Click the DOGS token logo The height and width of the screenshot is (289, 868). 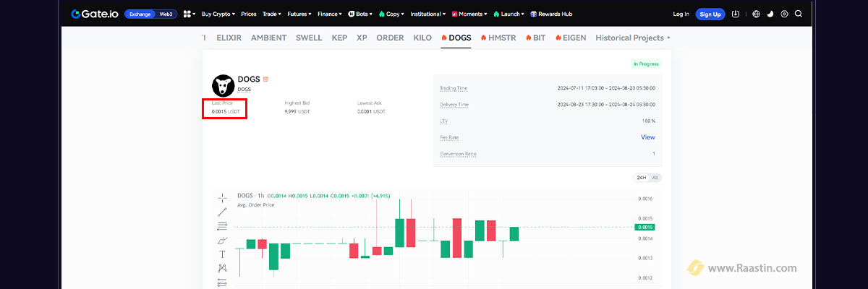point(223,85)
